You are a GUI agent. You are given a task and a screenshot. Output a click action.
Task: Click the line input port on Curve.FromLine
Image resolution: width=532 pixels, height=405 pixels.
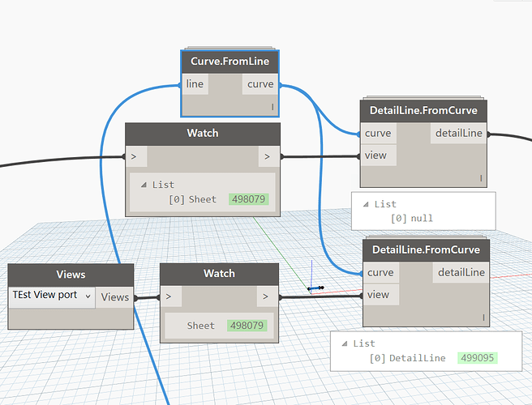[x=195, y=84]
